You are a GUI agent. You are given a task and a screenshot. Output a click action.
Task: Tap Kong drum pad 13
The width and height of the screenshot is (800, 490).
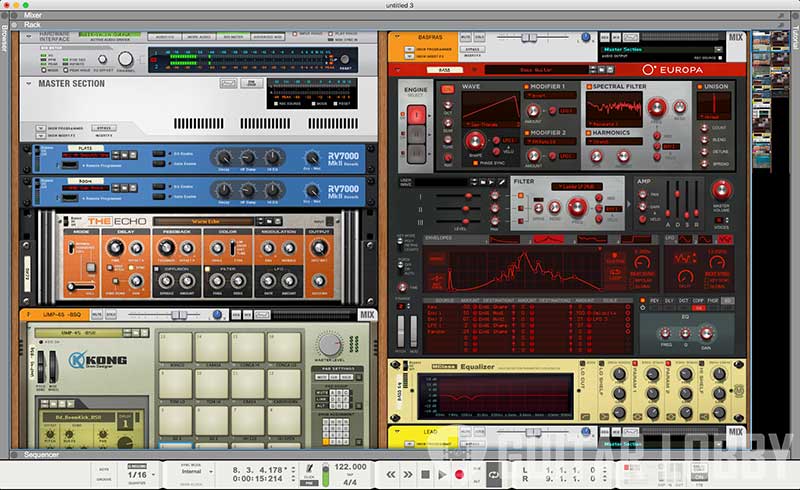pos(176,347)
